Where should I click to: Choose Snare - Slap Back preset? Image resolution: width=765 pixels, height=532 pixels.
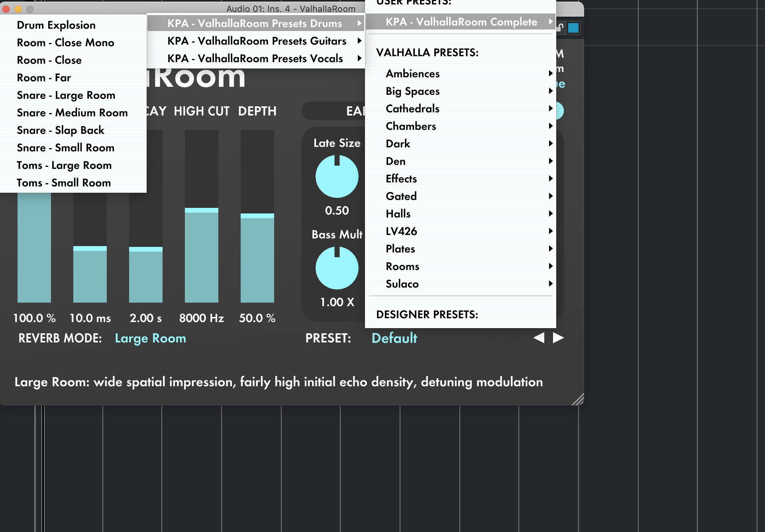coord(61,130)
